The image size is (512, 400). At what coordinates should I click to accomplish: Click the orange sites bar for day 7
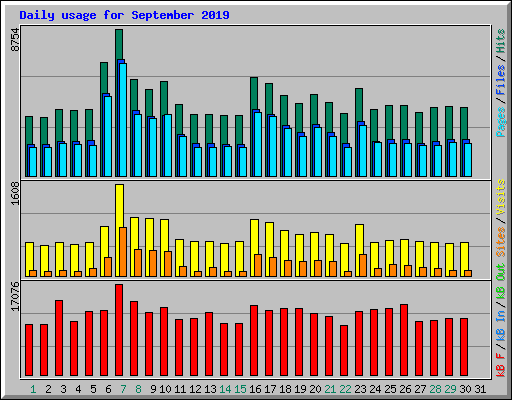pyautogui.click(x=123, y=252)
